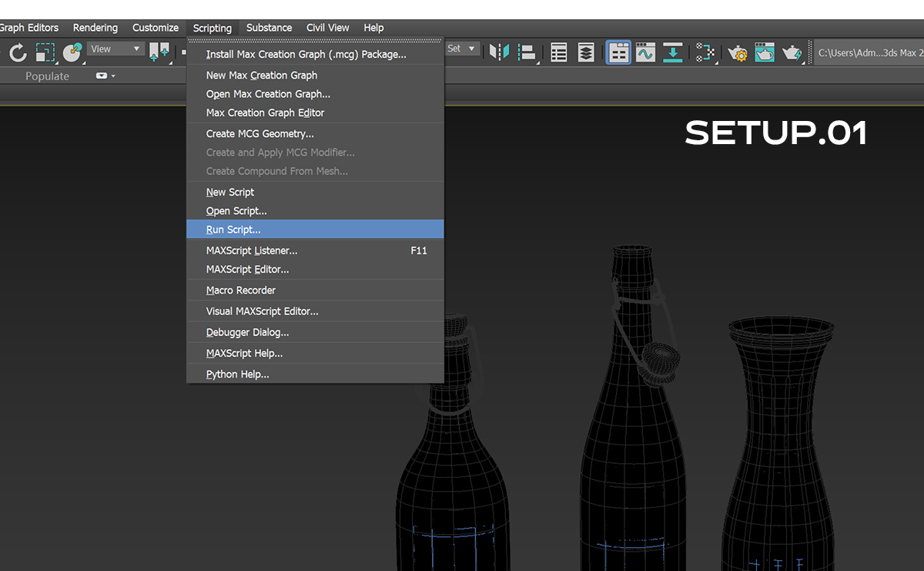Click the project path field
924x571 pixels.
[x=867, y=52]
